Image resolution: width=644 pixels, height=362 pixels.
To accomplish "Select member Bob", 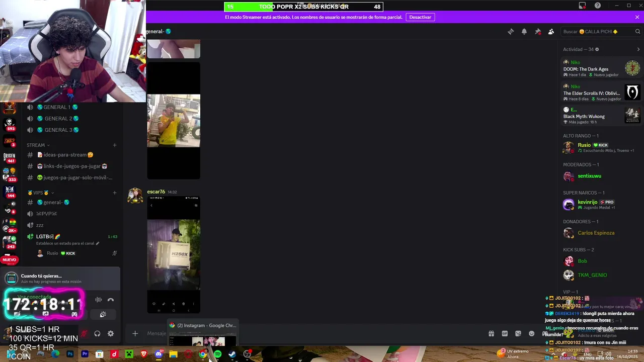I will [601, 261].
